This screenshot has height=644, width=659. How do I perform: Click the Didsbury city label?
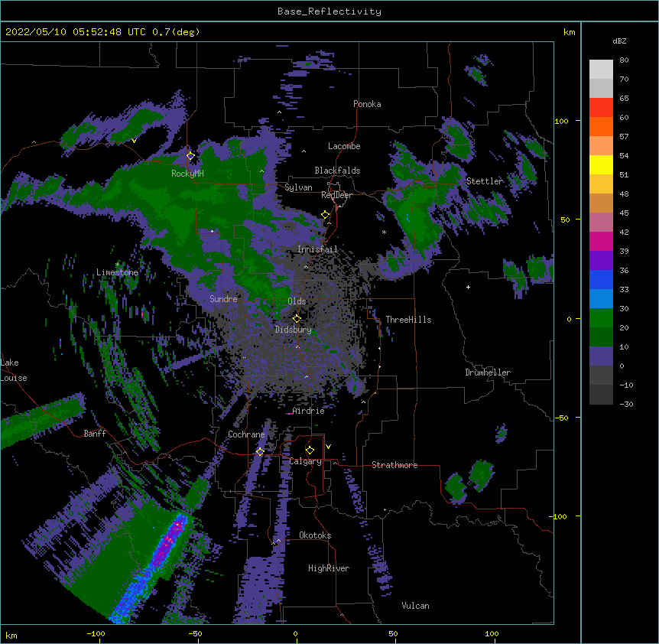point(294,330)
